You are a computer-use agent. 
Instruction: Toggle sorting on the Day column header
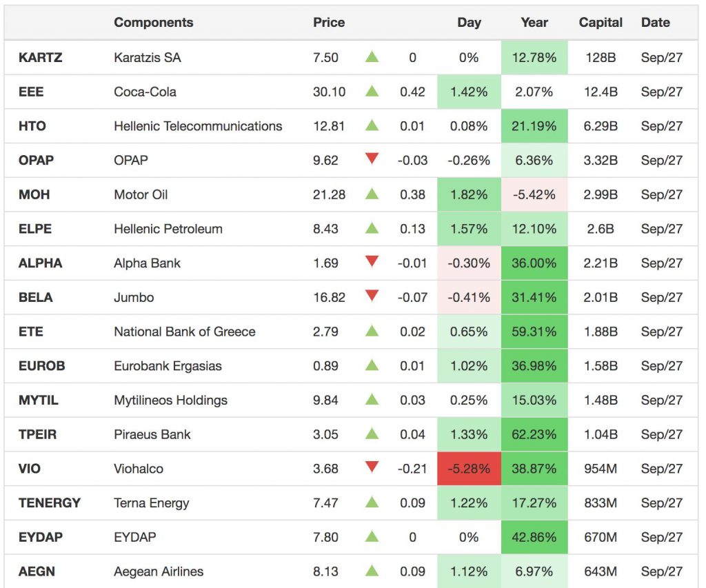coord(469,22)
